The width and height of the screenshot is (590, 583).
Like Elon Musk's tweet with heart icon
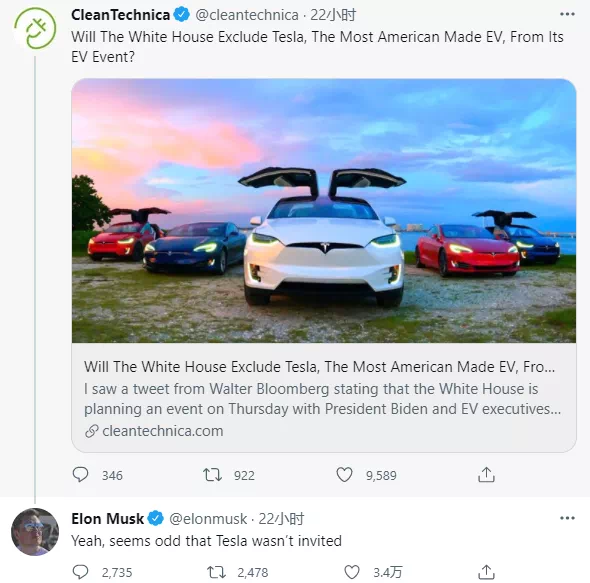tap(352, 572)
